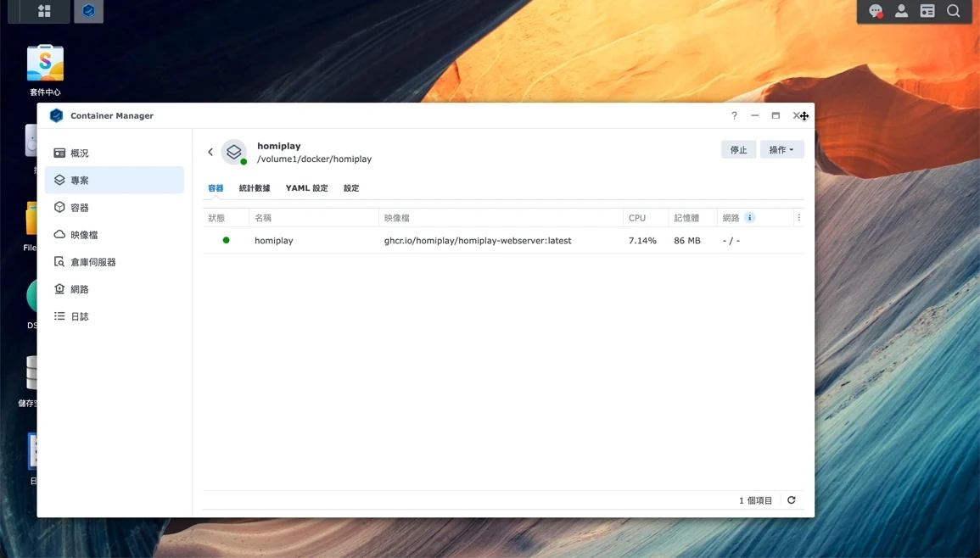
Task: Open 日誌 logs in the sidebar
Action: coord(115,316)
